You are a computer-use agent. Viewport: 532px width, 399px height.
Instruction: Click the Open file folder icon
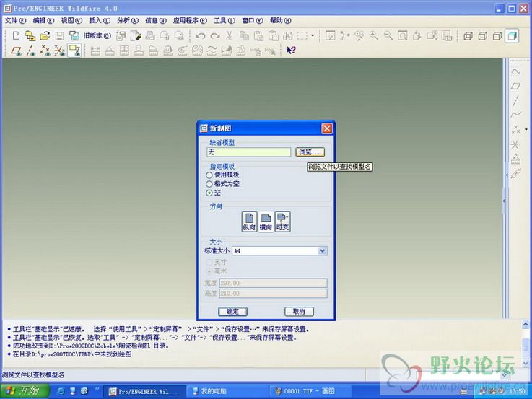tap(45, 35)
